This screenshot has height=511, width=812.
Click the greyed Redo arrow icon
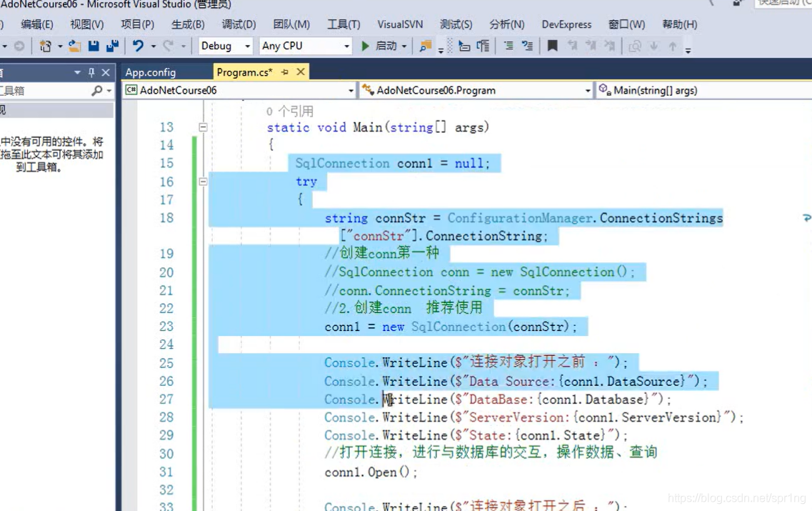(x=169, y=46)
